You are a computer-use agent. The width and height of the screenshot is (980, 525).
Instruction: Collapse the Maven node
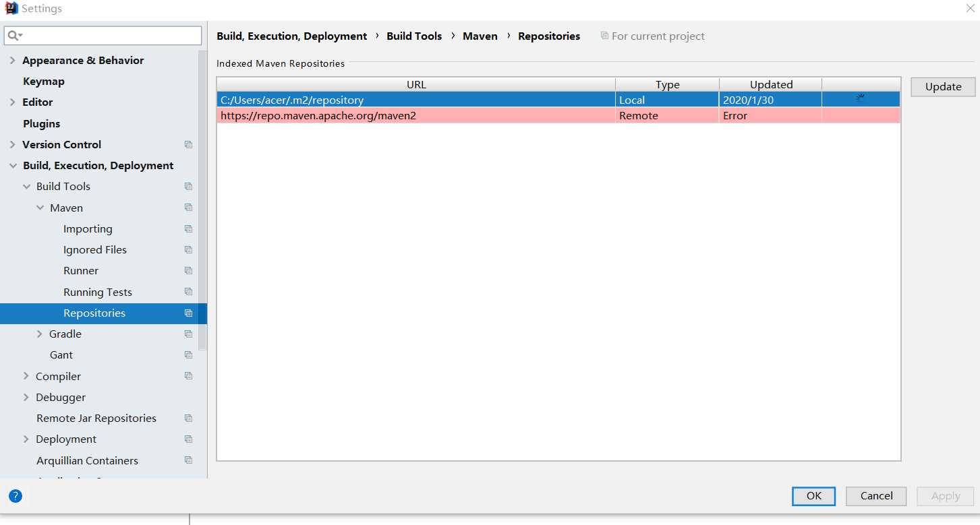[40, 208]
